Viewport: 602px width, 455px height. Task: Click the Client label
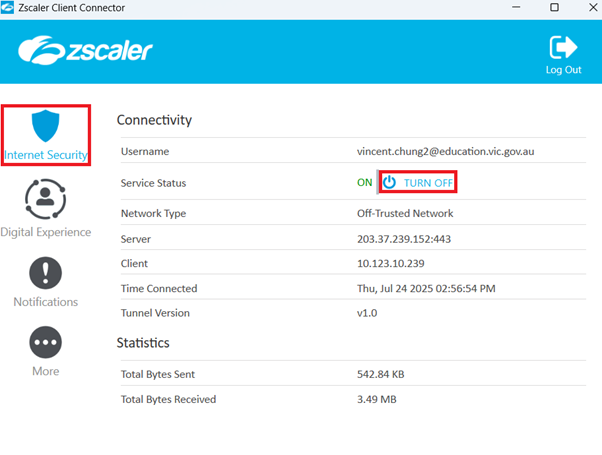click(x=134, y=263)
